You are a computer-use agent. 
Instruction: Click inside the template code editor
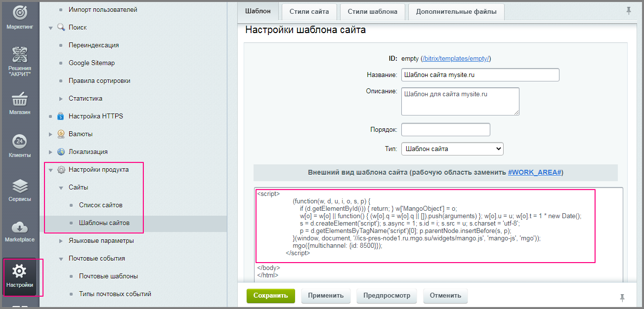438,234
